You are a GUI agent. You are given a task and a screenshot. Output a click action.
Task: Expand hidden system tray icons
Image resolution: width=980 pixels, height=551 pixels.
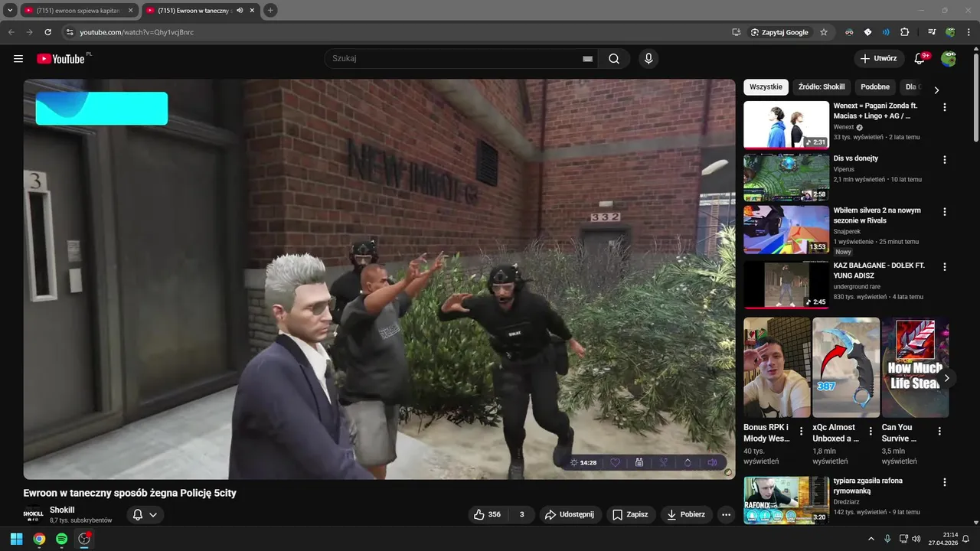pyautogui.click(x=871, y=539)
